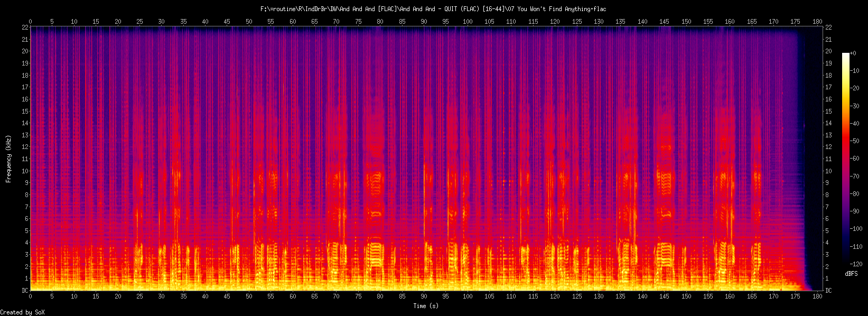Click "180" tick on the bottom time axis

817,296
